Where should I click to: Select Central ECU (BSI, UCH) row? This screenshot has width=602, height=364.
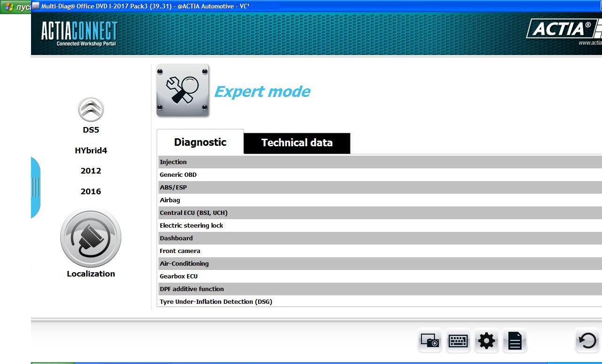tap(380, 213)
